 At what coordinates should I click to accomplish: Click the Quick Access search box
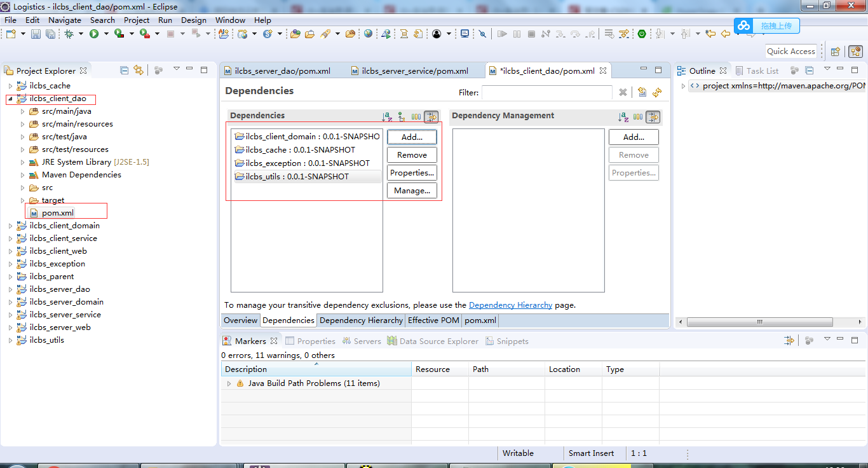790,52
